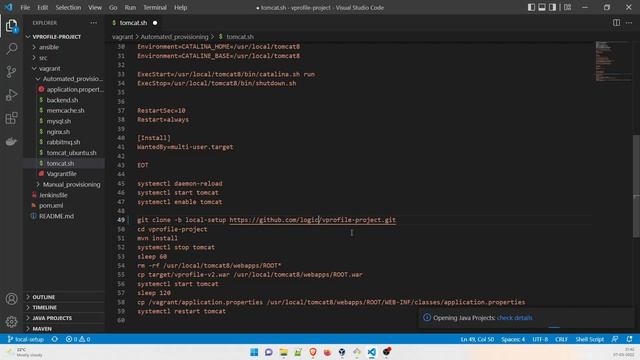Click the feedback icon in the status bar
Image resolution: width=640 pixels, height=360 pixels.
coord(615,339)
